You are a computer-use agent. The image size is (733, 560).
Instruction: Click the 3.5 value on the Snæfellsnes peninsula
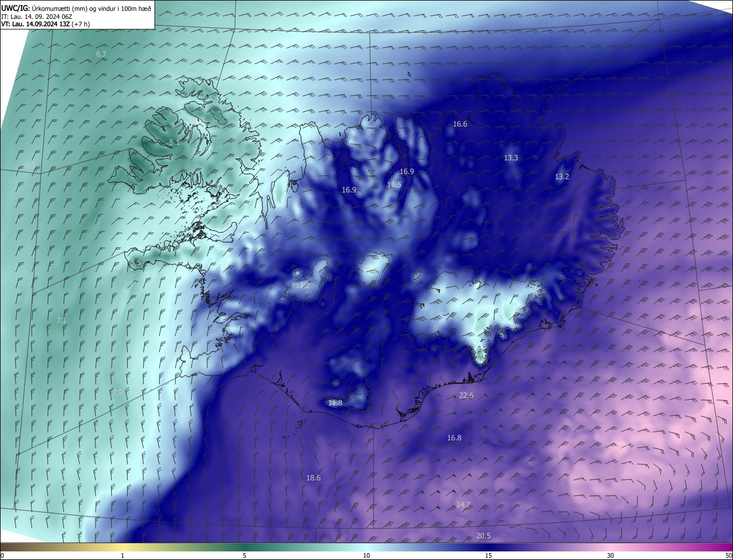point(136,262)
